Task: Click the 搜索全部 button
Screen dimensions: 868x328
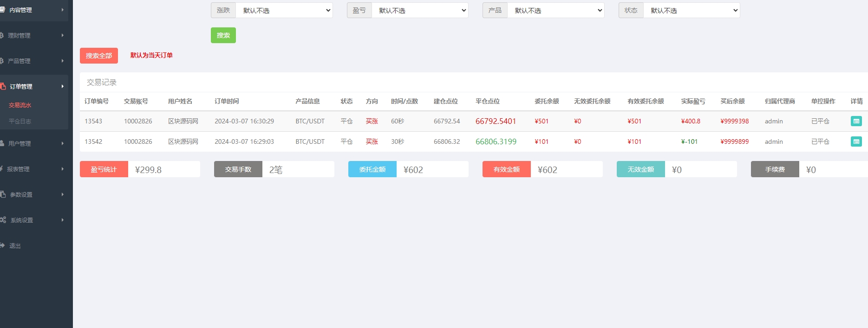Action: [99, 56]
